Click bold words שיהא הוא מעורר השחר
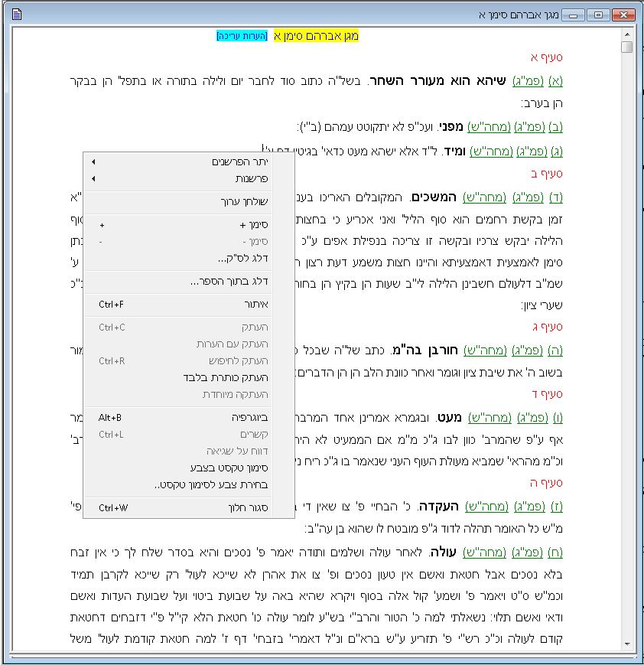644x665 pixels. [437, 80]
